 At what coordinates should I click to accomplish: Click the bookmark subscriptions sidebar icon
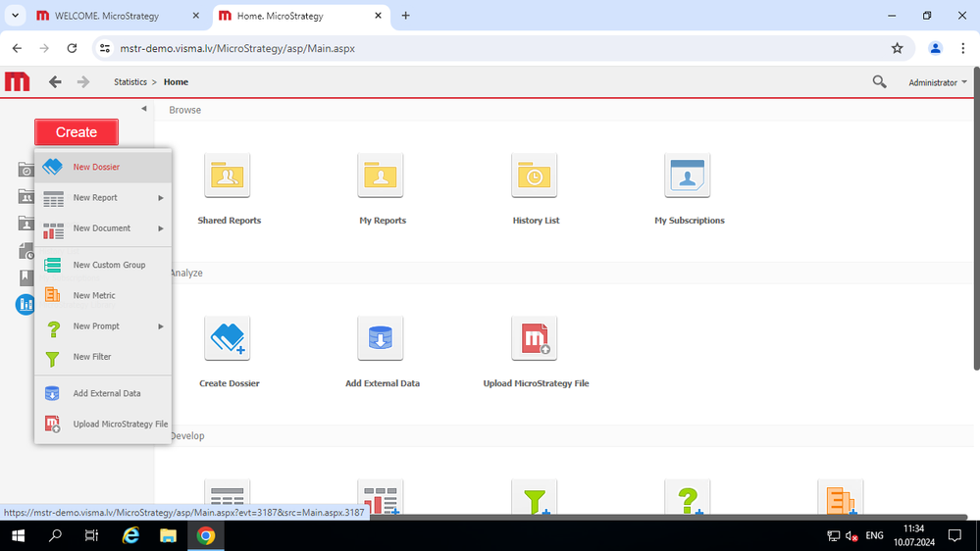(26, 277)
